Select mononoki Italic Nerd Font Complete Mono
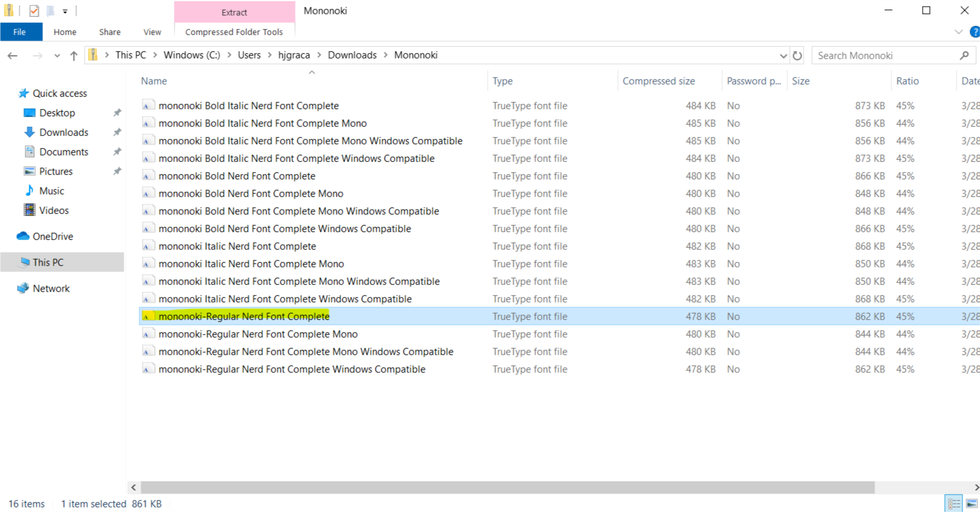The width and height of the screenshot is (980, 512). click(251, 263)
